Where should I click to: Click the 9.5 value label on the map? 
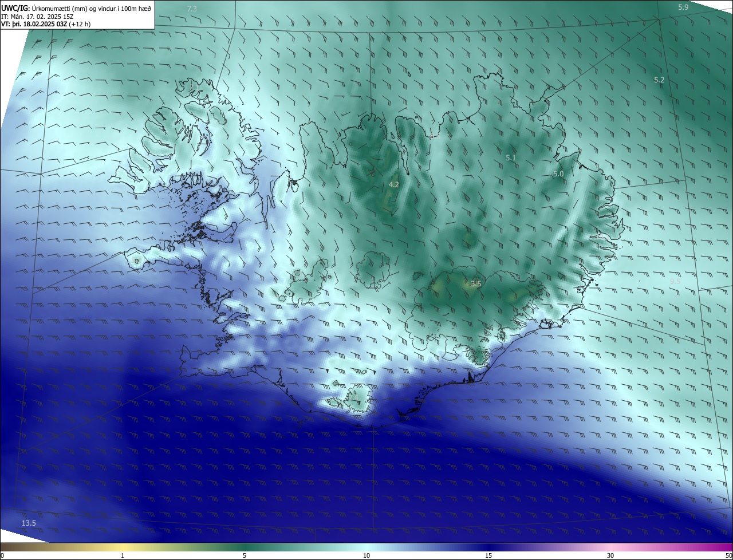pos(675,281)
